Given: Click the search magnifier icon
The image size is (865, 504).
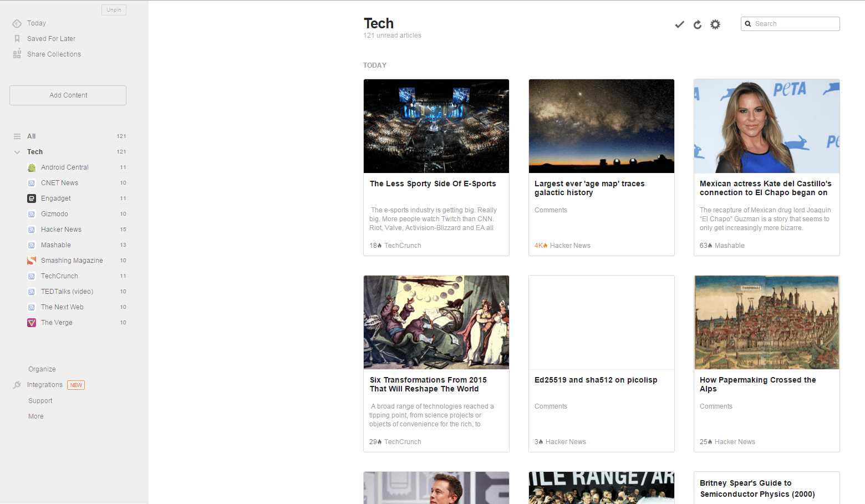Looking at the screenshot, I should click(x=748, y=24).
